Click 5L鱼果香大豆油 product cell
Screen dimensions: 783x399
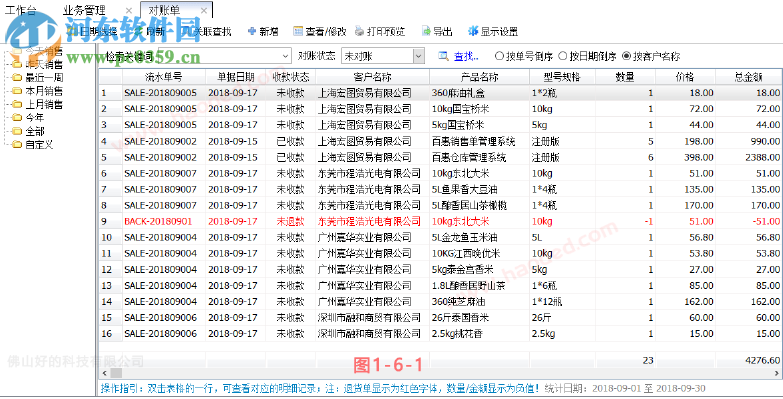[480, 190]
